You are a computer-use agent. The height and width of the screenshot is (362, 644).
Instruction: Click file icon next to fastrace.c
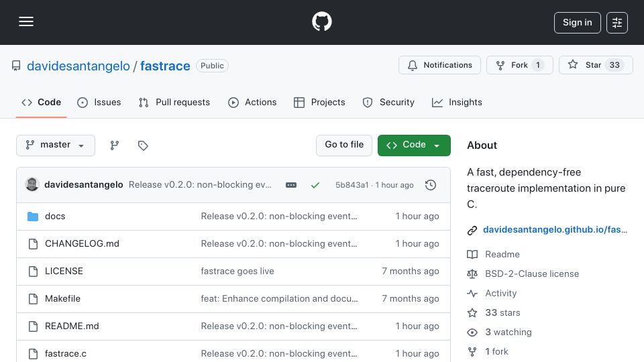pos(34,354)
